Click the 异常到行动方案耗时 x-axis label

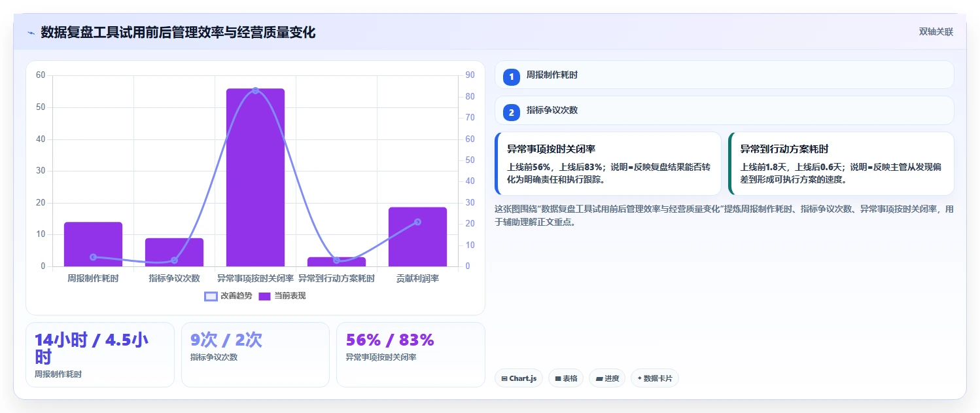(336, 278)
